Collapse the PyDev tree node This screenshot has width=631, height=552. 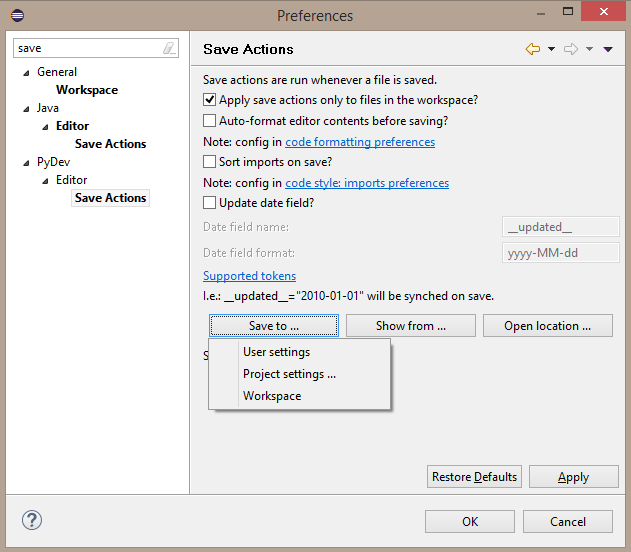pos(27,163)
